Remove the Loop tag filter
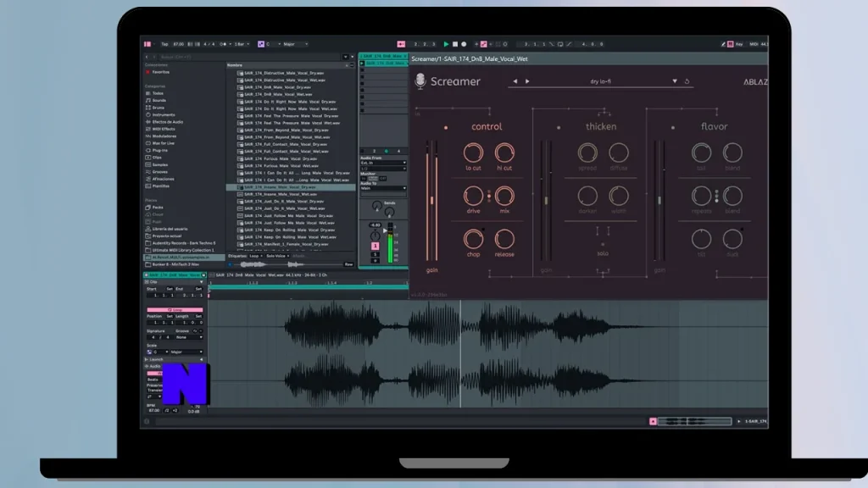The height and width of the screenshot is (488, 868). [262, 256]
